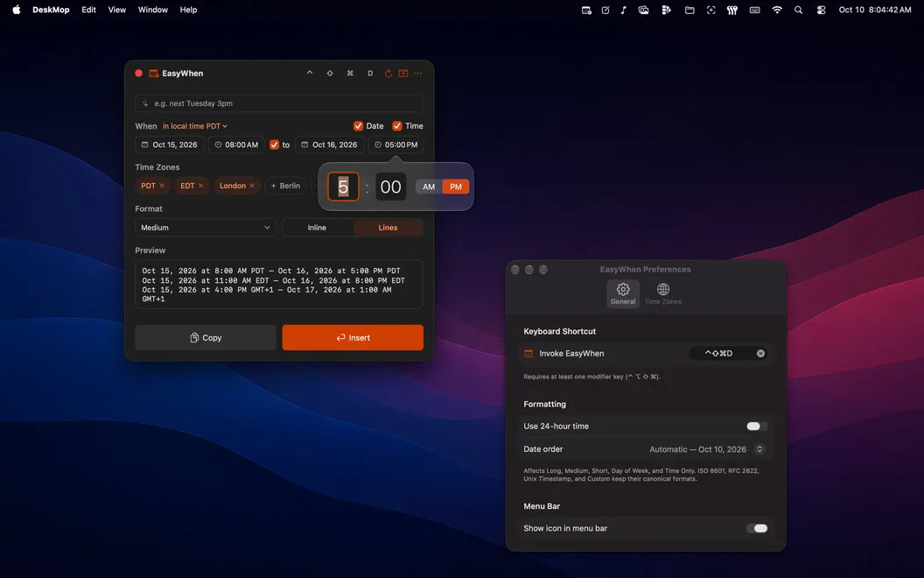Select the minutes field showing 00
This screenshot has height=578, width=924.
[x=391, y=187]
